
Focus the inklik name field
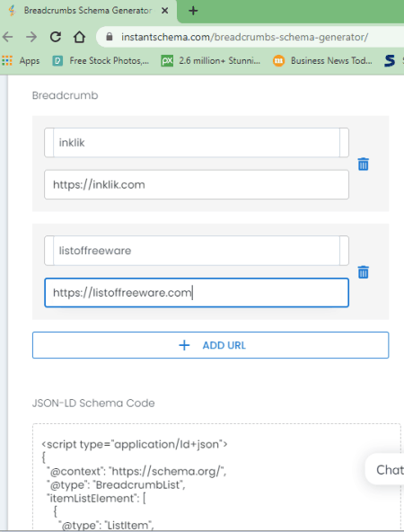tap(197, 143)
